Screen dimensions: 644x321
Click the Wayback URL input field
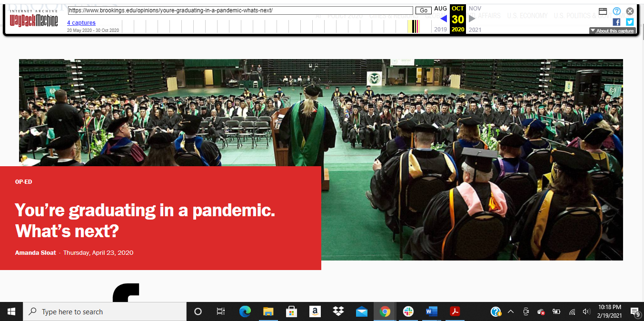click(240, 10)
